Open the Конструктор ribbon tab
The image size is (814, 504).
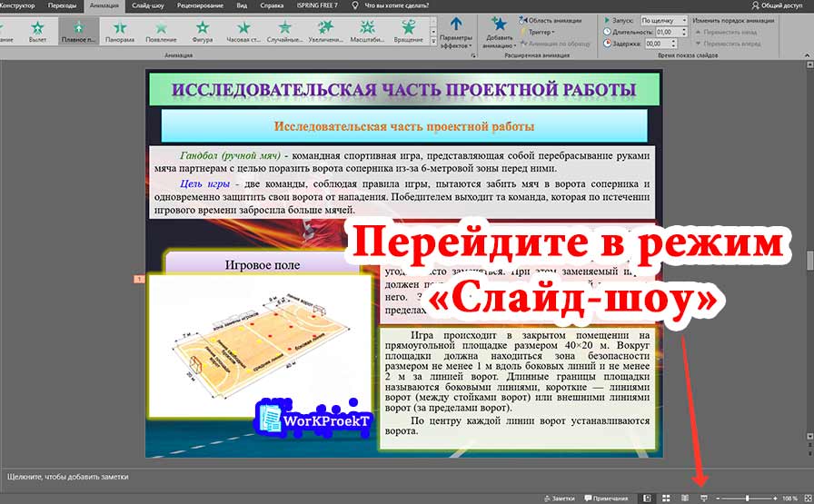[17, 5]
